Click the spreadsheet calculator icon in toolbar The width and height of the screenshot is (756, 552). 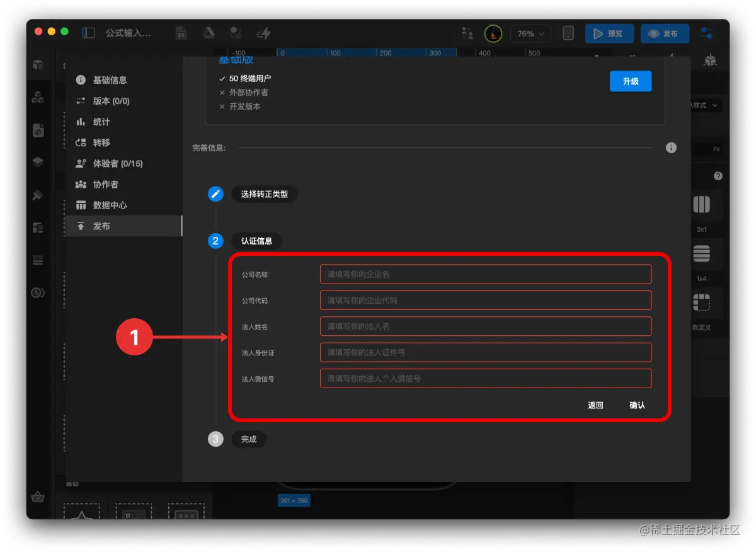[181, 33]
